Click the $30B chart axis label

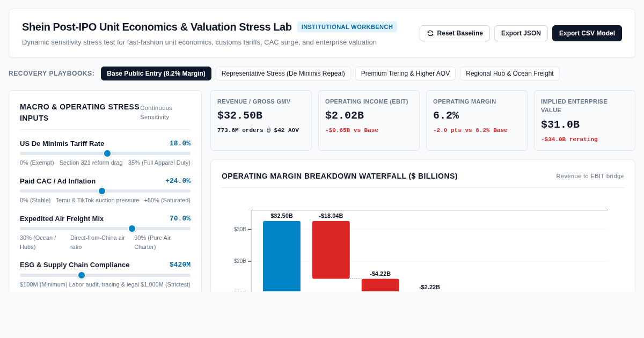[x=240, y=230]
